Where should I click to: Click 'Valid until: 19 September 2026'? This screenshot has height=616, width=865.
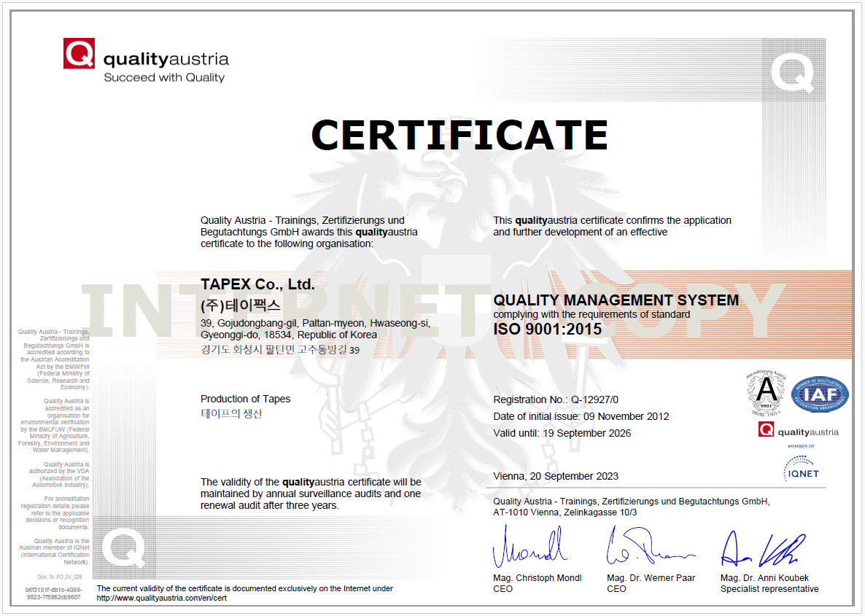click(x=562, y=434)
